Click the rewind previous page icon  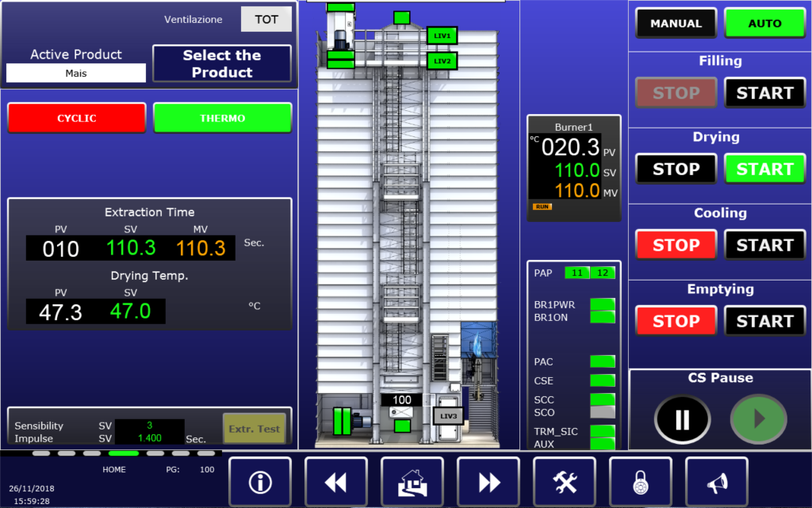coord(335,482)
